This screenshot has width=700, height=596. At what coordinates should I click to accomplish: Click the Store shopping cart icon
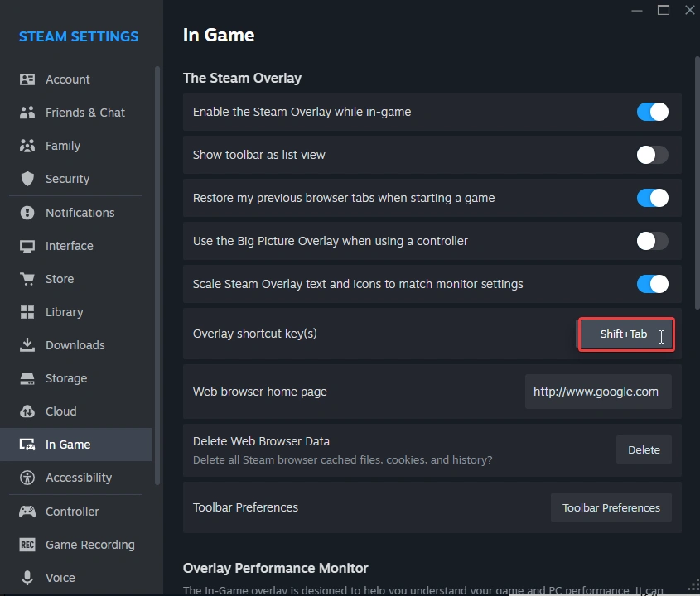click(27, 279)
